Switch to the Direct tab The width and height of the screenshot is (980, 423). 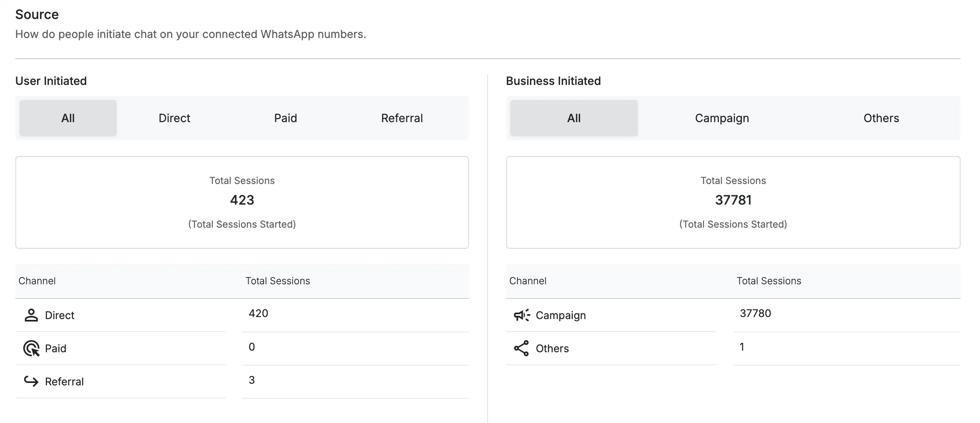(x=174, y=118)
